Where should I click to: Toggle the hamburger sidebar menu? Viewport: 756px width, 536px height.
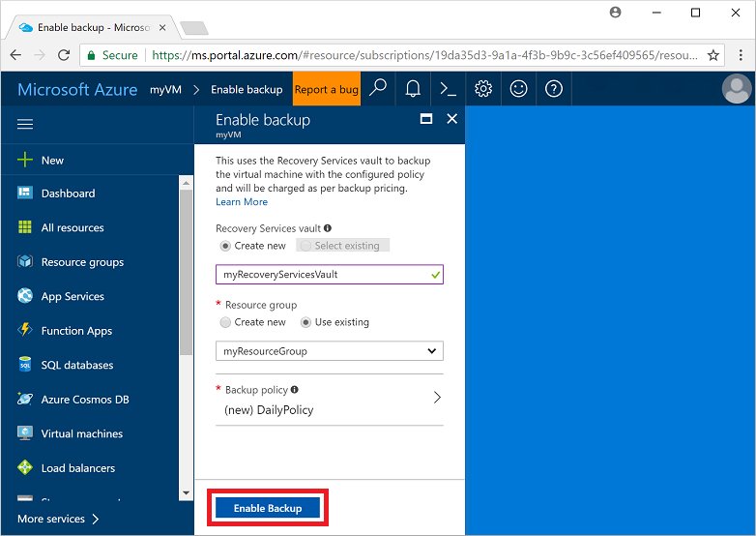(x=25, y=124)
